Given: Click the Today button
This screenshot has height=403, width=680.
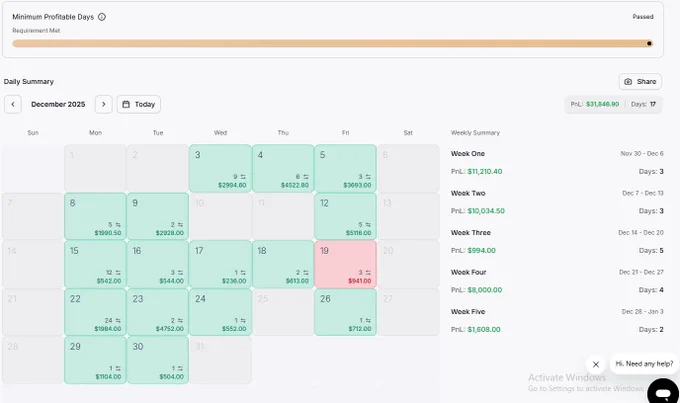Looking at the screenshot, I should pos(139,104).
